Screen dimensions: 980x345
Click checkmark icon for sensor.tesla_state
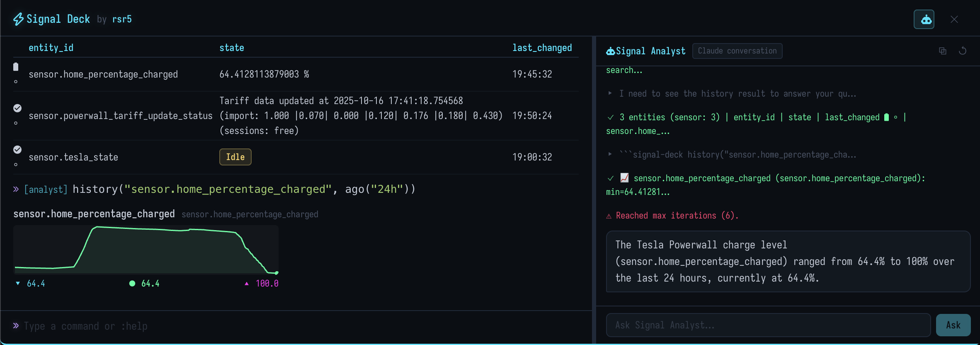click(17, 150)
